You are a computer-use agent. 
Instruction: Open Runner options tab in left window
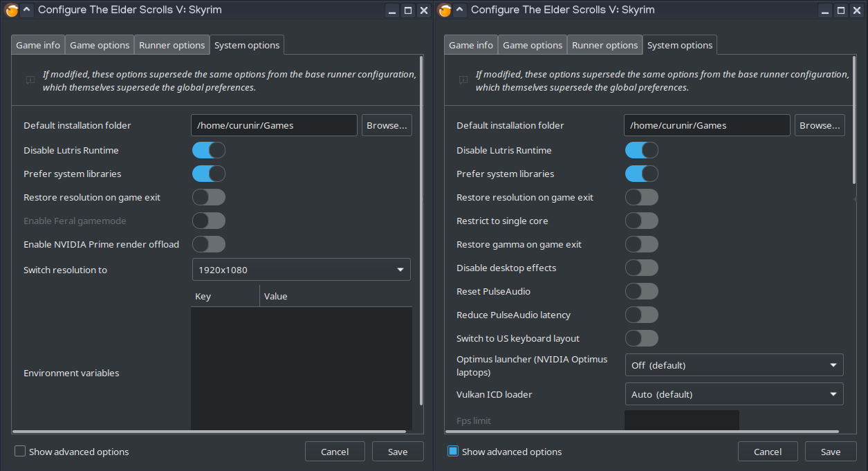tap(172, 45)
